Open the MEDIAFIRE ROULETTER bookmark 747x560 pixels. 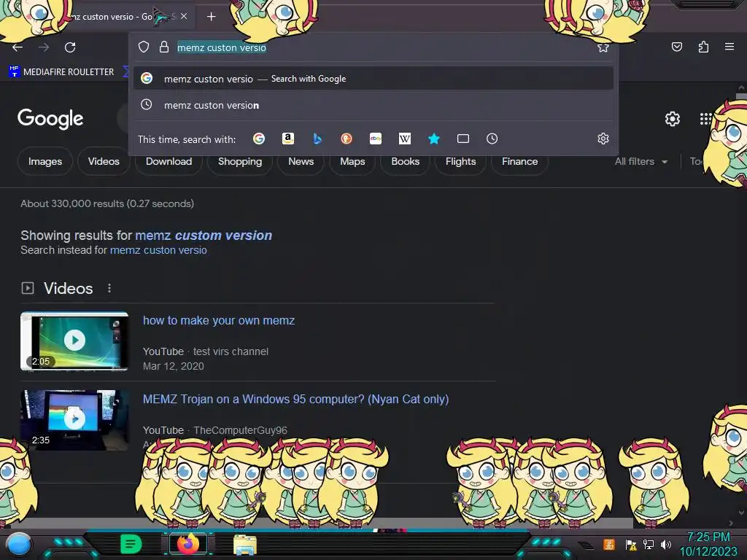pyautogui.click(x=61, y=72)
